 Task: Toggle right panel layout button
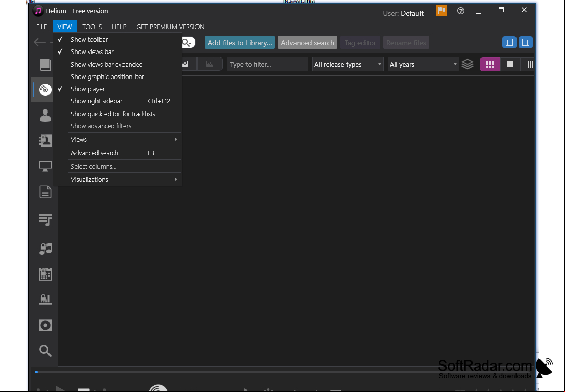coord(525,42)
